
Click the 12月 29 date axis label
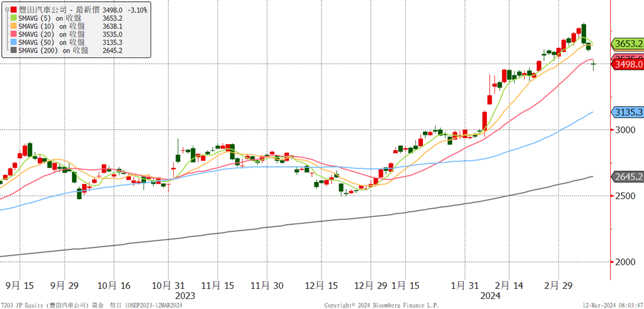tap(372, 284)
